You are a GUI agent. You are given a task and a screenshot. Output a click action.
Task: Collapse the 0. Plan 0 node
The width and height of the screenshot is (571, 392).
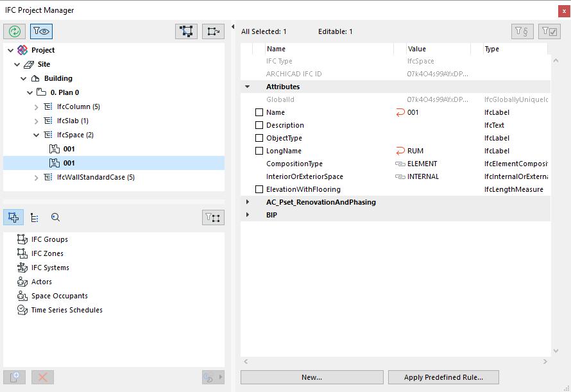point(30,93)
